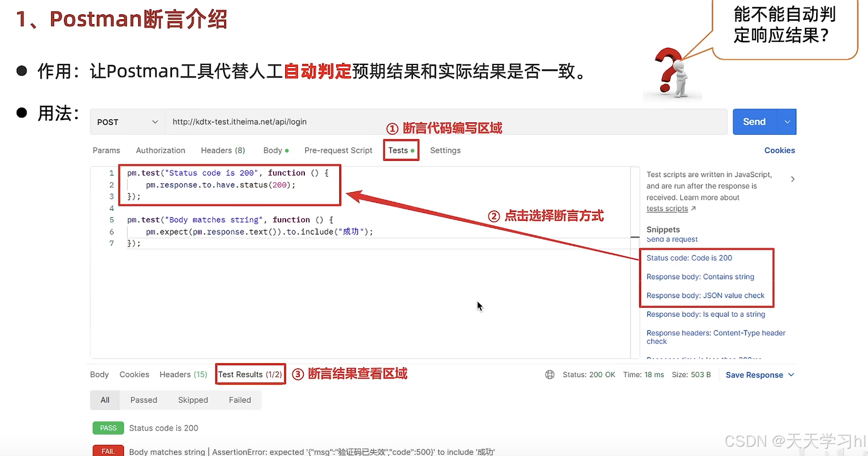Filter test results by Skipped
Viewport: 868px width, 456px height.
click(x=193, y=400)
